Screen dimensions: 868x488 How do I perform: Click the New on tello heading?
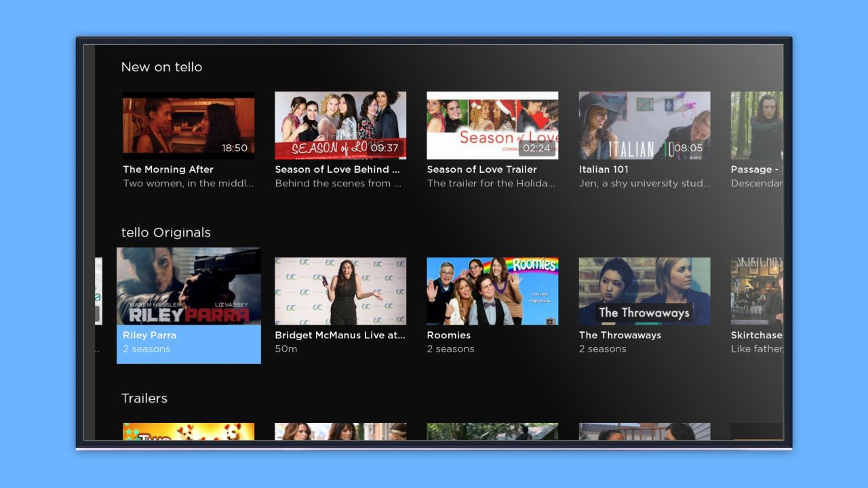161,66
